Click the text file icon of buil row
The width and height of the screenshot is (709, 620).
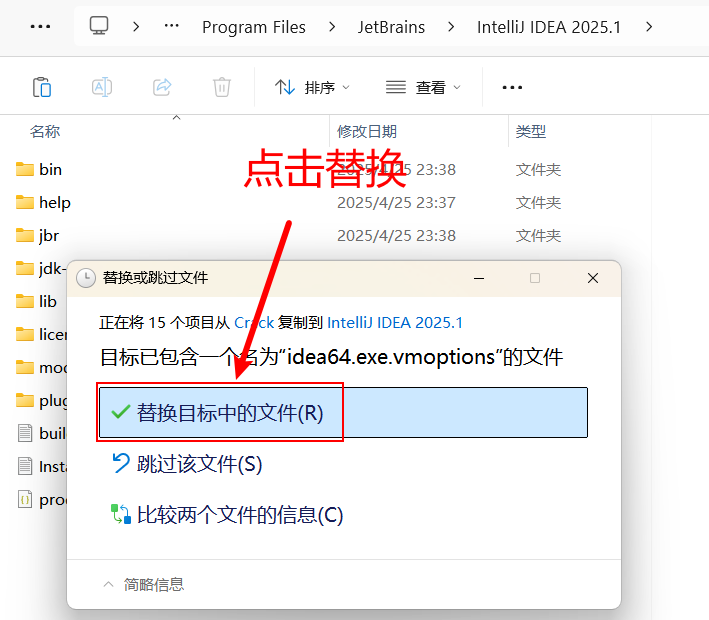(x=25, y=433)
